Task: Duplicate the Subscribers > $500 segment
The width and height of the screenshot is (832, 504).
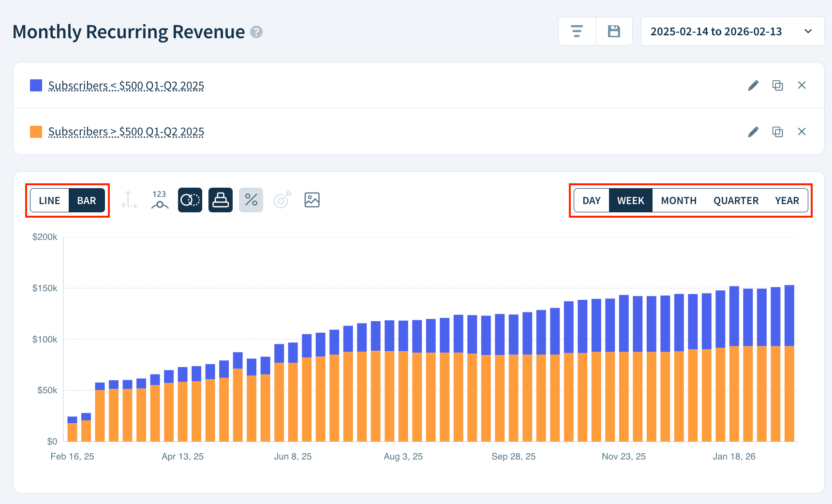Action: click(x=777, y=132)
